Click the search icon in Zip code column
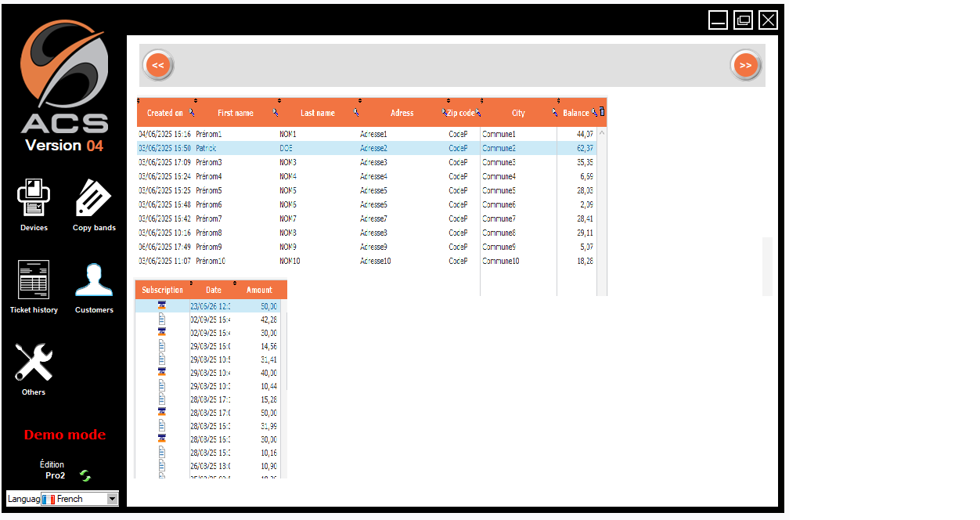980x520 pixels. pos(478,113)
